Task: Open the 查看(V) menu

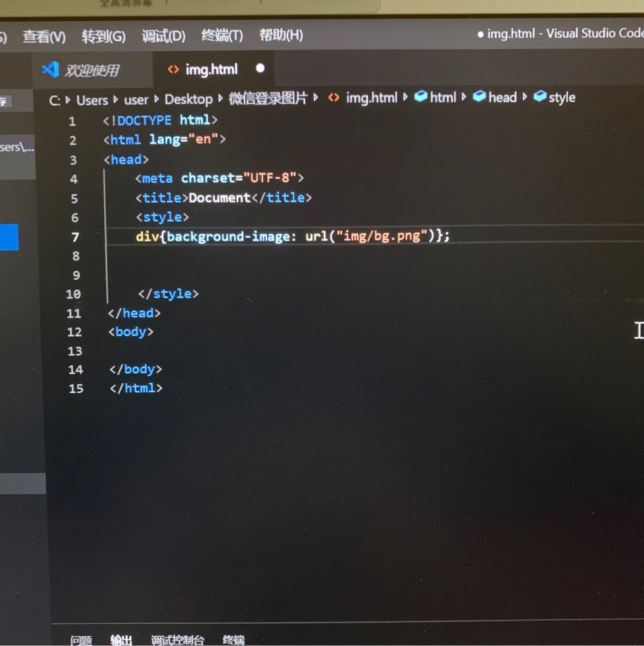Action: click(x=44, y=36)
